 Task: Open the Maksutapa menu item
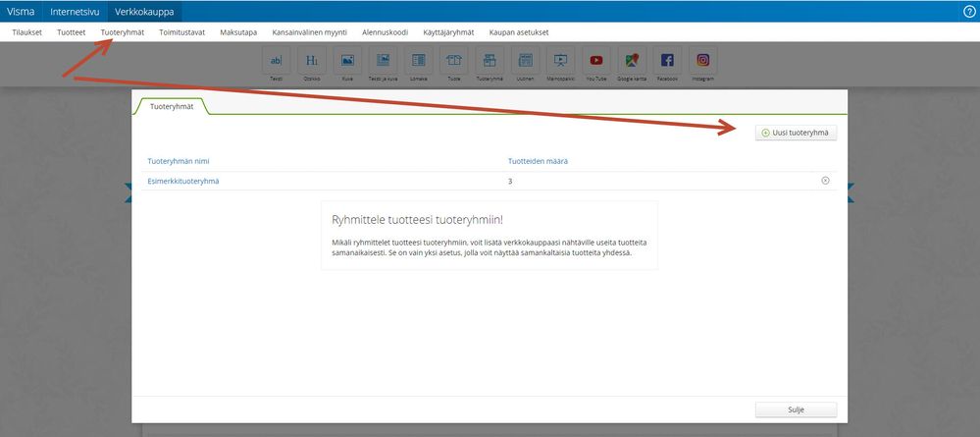[x=238, y=32]
